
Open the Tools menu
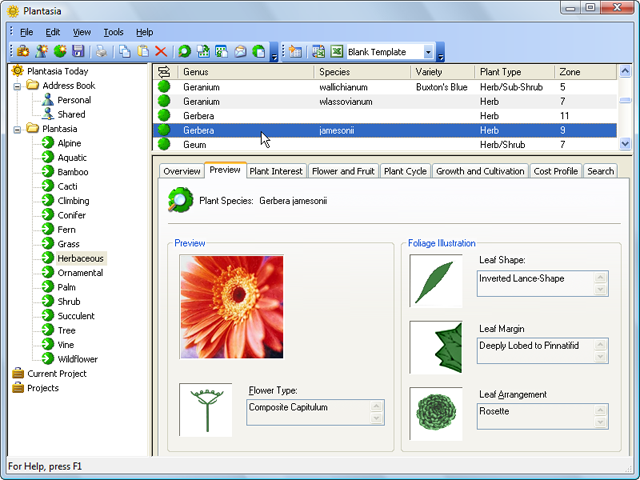[113, 32]
